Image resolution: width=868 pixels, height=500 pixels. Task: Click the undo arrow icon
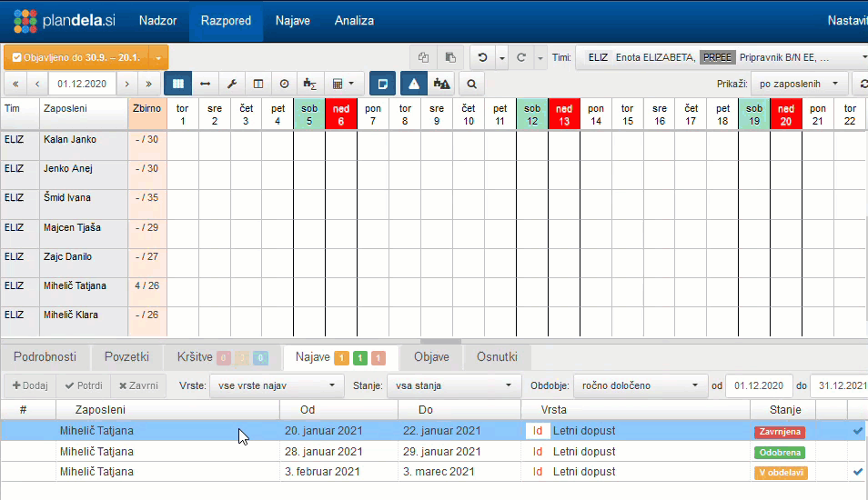(482, 57)
